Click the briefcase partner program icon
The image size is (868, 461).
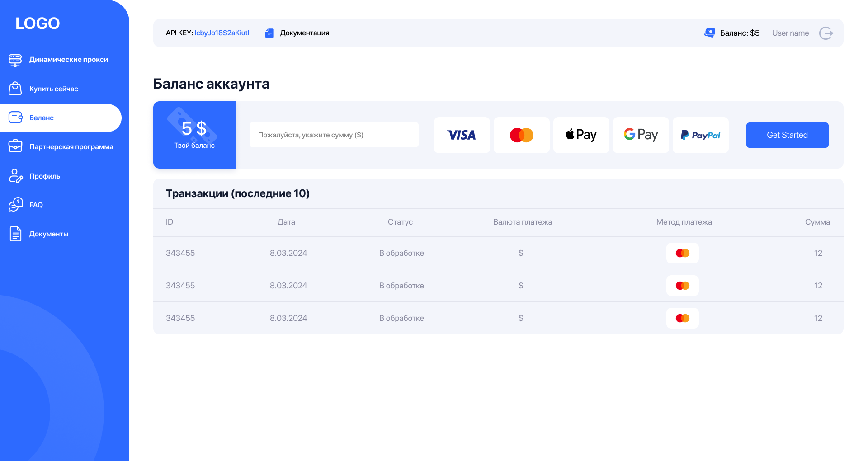(x=15, y=146)
